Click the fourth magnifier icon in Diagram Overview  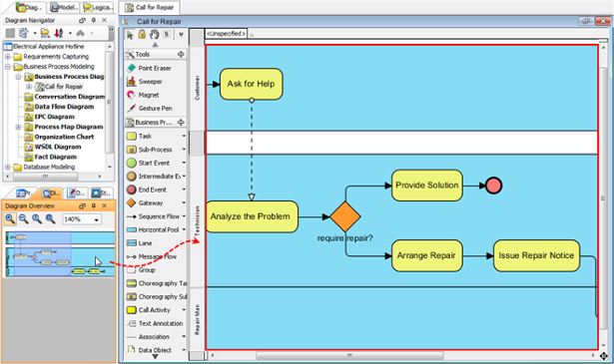pyautogui.click(x=50, y=219)
